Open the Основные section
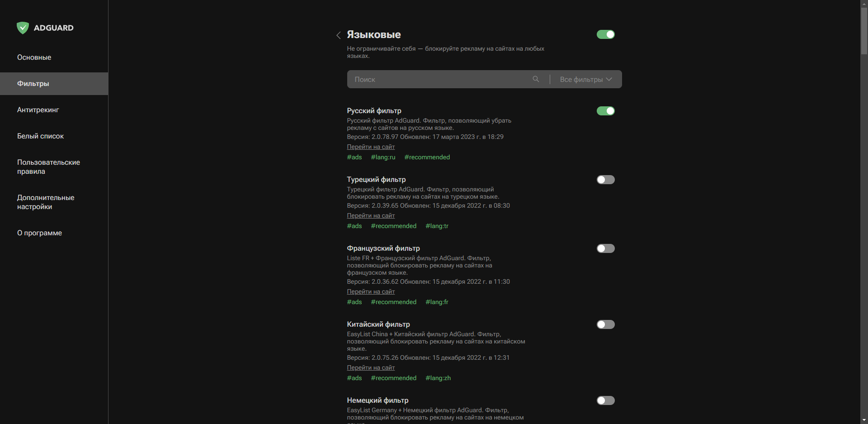Screen dimensions: 868x424 (34, 57)
